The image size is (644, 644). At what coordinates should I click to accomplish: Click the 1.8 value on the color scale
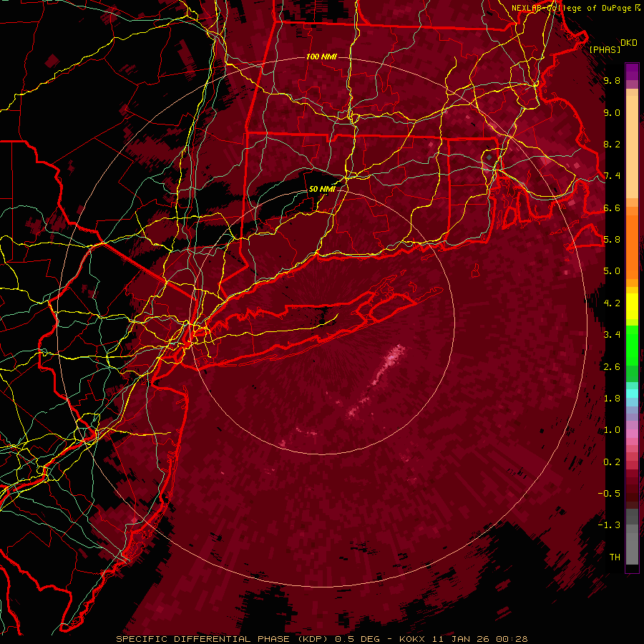612,399
